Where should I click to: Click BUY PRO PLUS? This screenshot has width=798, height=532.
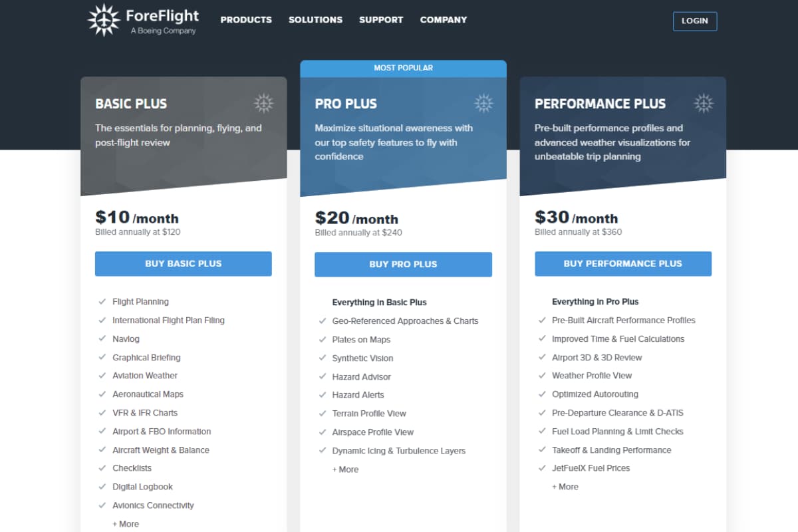pyautogui.click(x=403, y=264)
